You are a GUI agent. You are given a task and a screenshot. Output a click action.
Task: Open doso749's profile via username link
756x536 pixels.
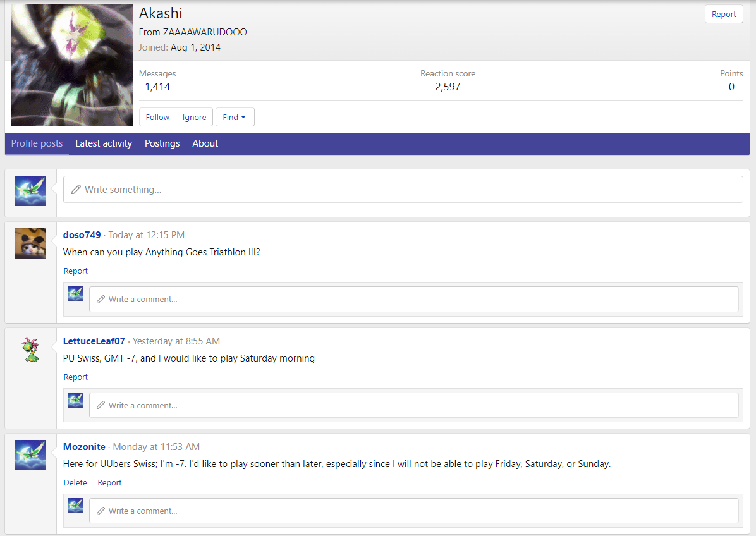pos(82,234)
